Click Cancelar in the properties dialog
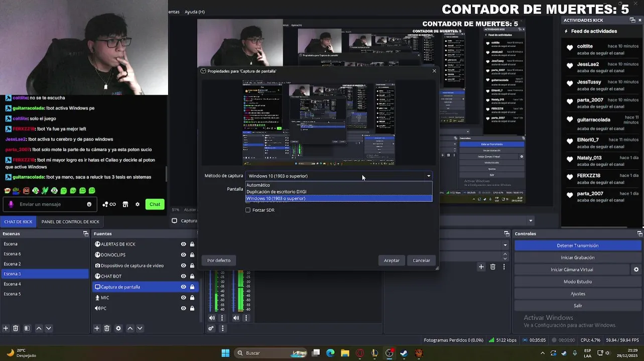This screenshot has height=361, width=644. tap(421, 260)
